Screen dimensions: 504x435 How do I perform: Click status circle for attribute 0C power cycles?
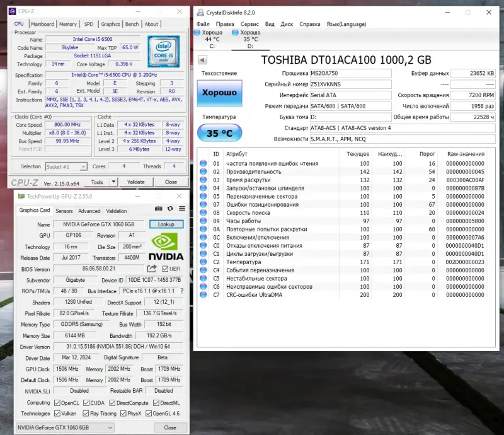pyautogui.click(x=203, y=237)
